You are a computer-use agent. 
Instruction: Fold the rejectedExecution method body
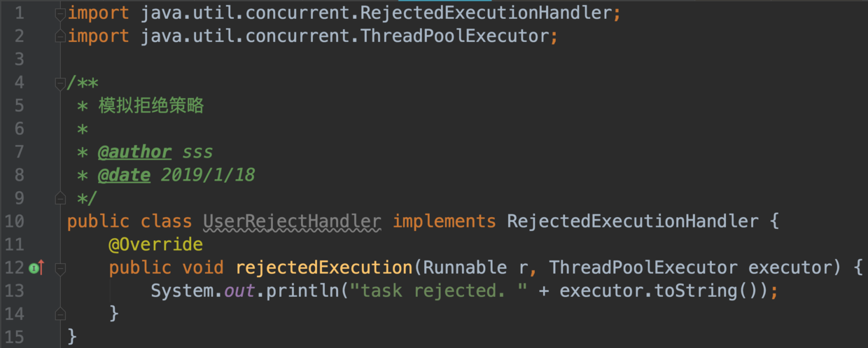coord(60,267)
